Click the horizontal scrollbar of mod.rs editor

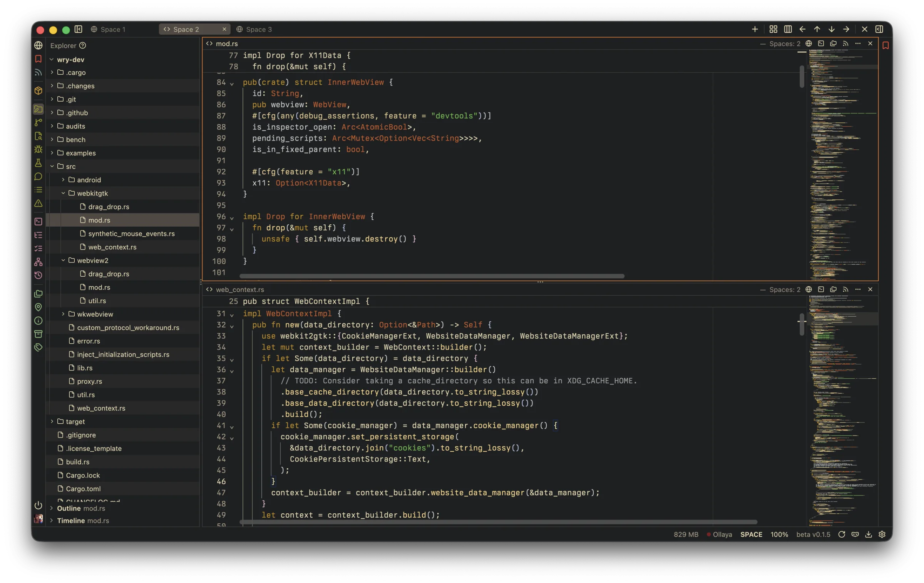click(432, 276)
